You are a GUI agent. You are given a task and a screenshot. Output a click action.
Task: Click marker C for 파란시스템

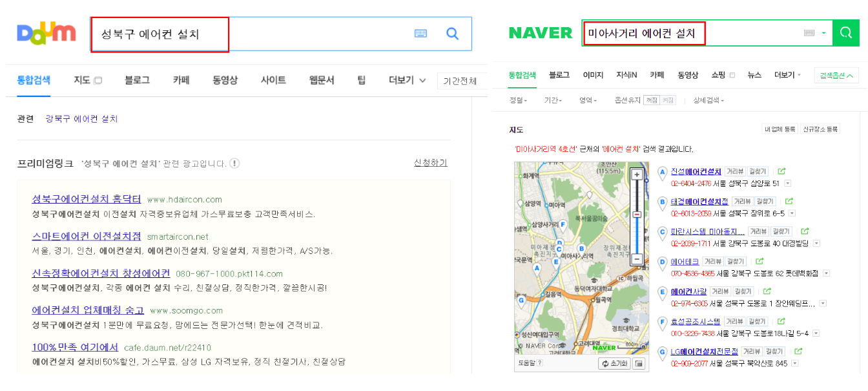click(x=662, y=233)
